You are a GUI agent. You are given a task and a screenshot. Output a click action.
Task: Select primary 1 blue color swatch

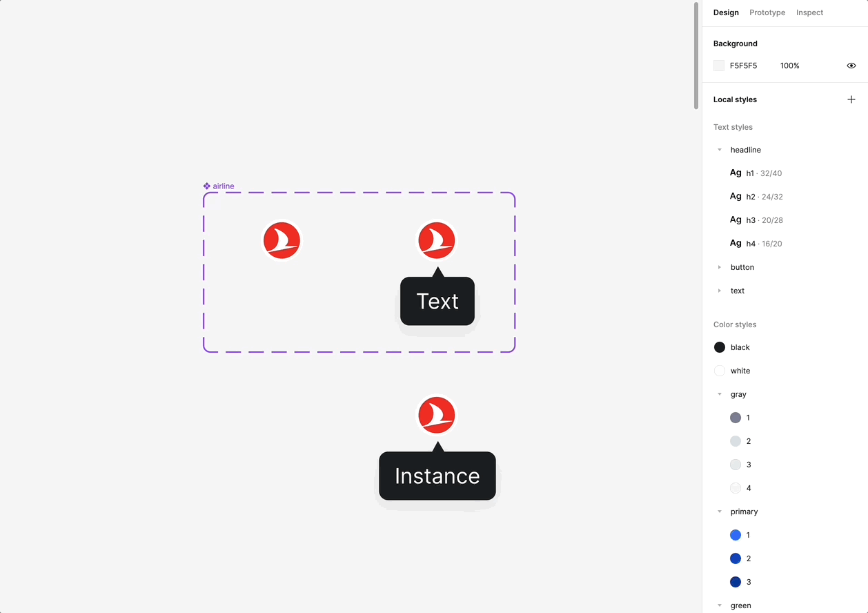tap(736, 535)
